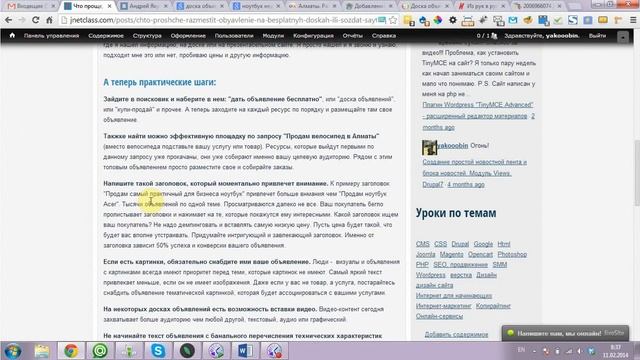
Task: Open Создание простой новостной ленты link
Action: point(474,173)
